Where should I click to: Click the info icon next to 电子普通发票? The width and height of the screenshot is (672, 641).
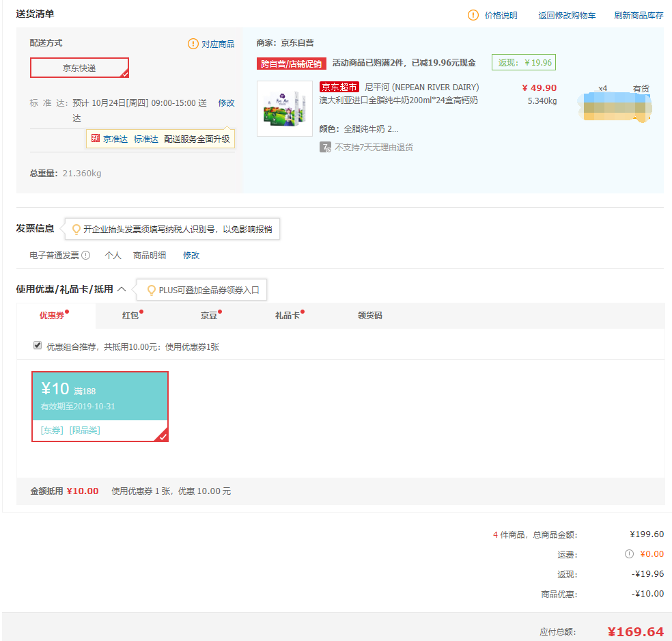click(x=86, y=255)
